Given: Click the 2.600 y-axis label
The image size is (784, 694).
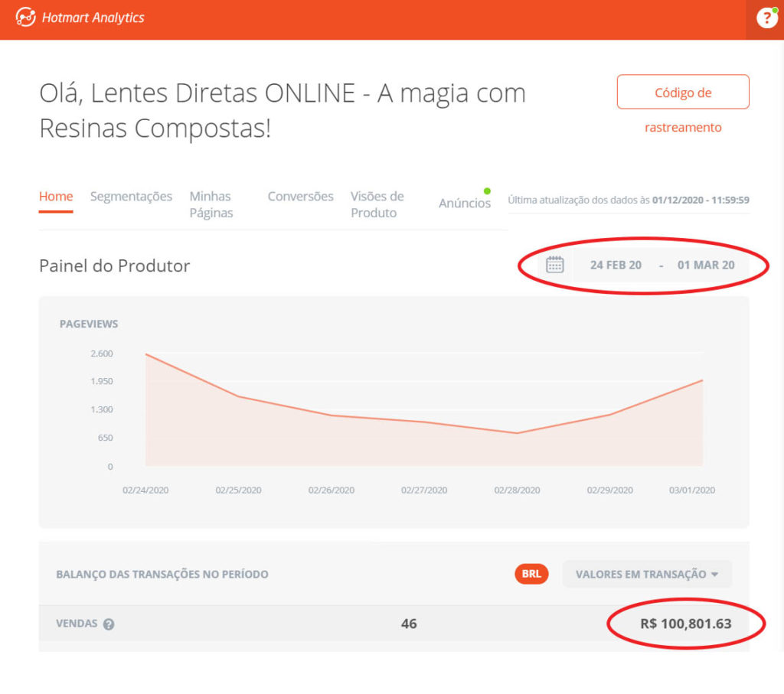Looking at the screenshot, I should point(102,354).
